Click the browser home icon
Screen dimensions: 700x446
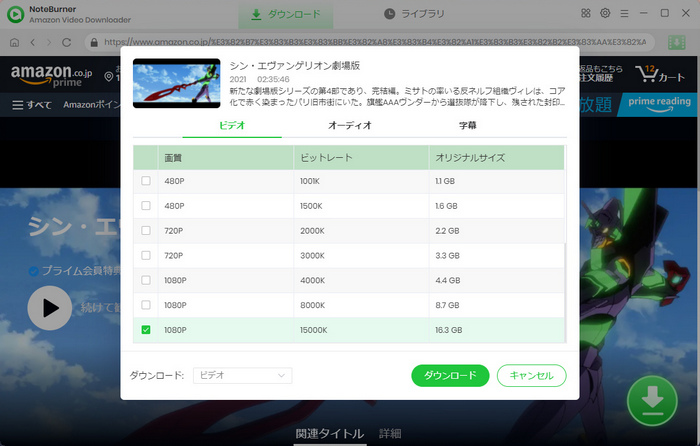click(x=14, y=42)
